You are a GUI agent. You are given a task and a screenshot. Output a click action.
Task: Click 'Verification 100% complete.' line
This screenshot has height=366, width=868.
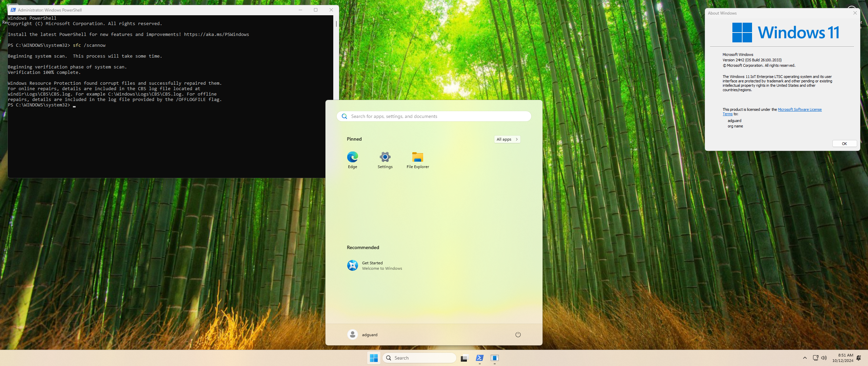44,72
